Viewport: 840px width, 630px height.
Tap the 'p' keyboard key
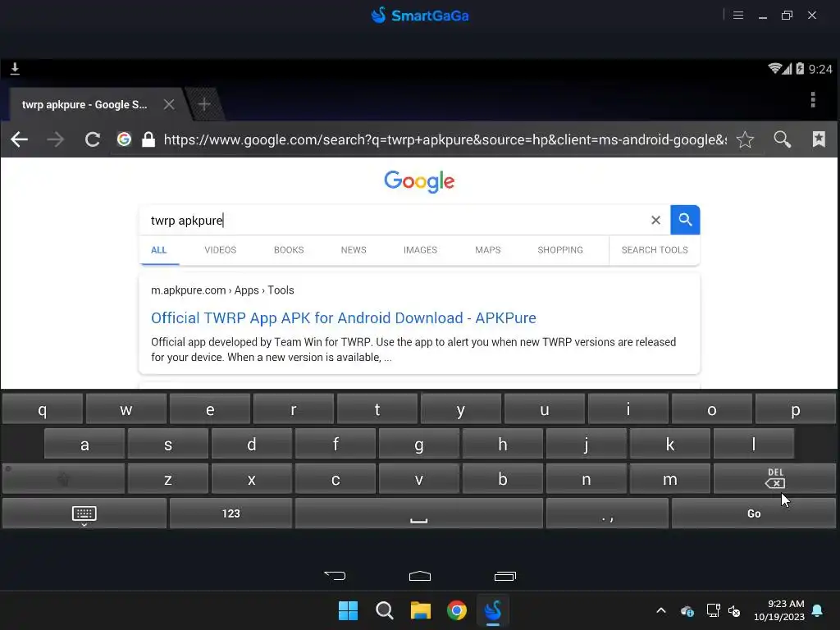point(795,409)
